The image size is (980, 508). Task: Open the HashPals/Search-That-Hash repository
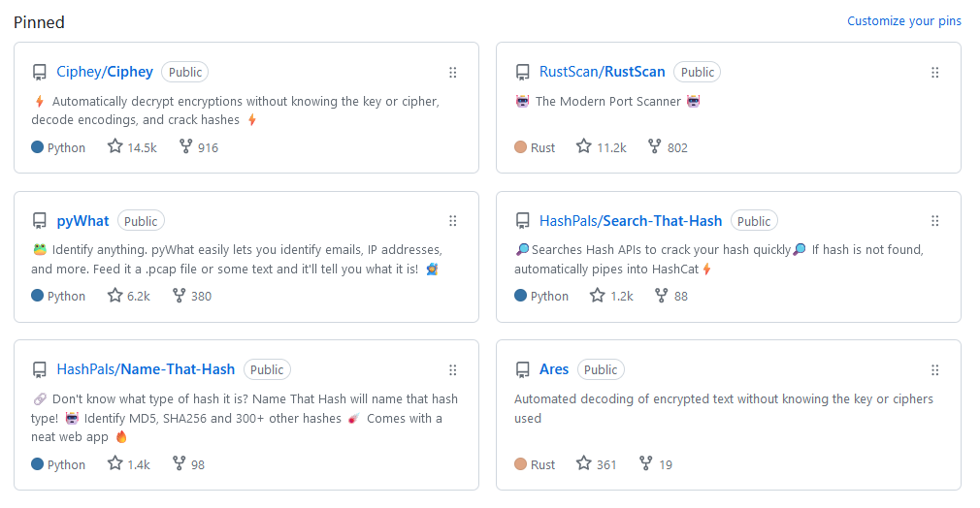click(x=631, y=221)
